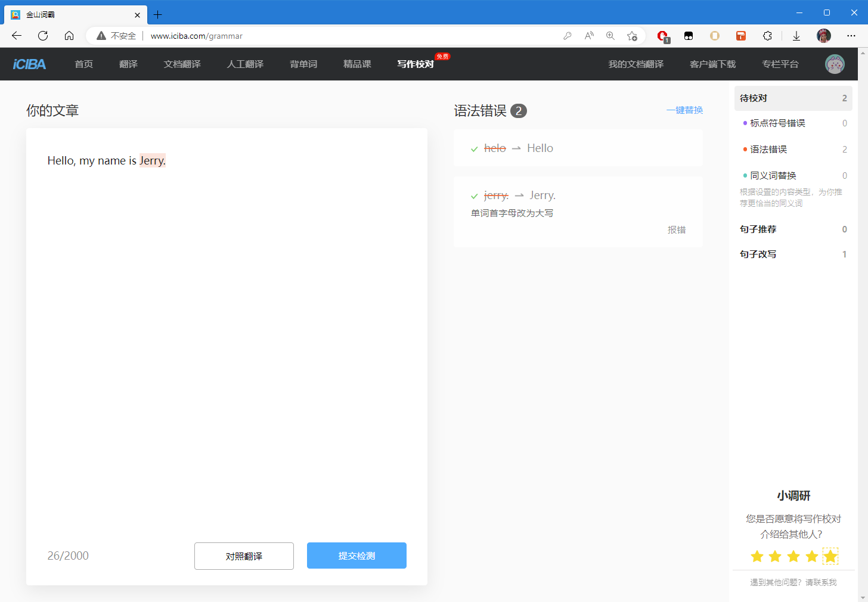Click the 一键替换 link

click(684, 110)
